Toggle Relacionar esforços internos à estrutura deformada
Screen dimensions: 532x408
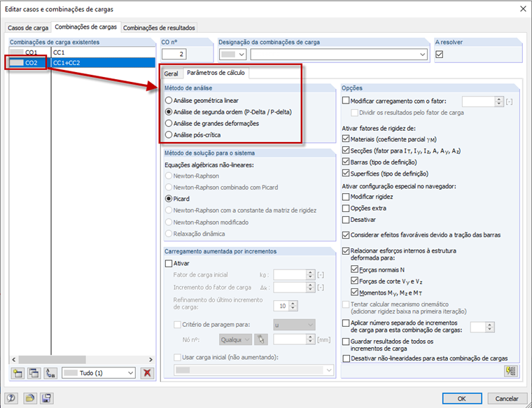(346, 251)
